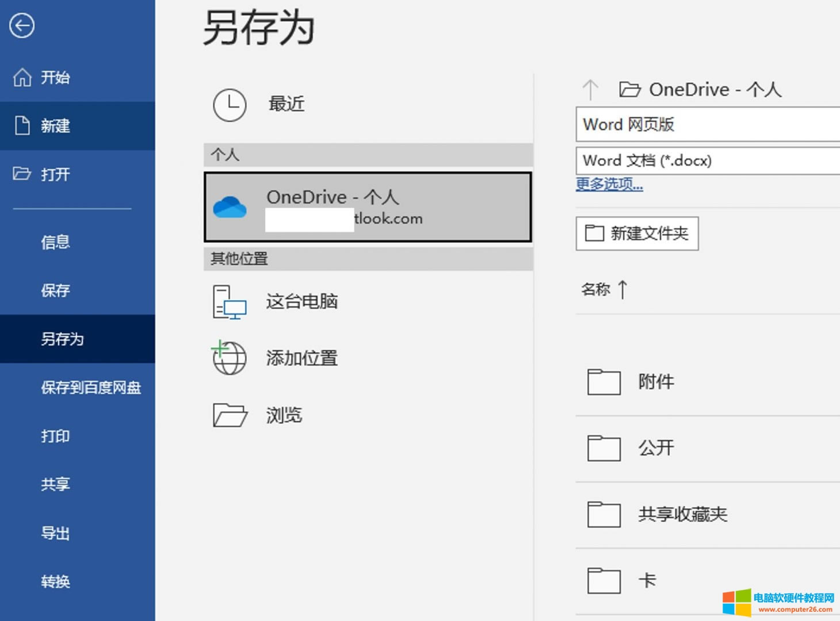Image resolution: width=840 pixels, height=621 pixels.
Task: Open 浏览 to browse folders
Action: [284, 415]
